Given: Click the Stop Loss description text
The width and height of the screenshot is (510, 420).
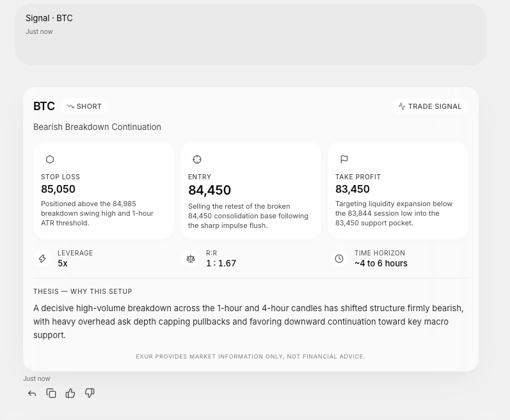Looking at the screenshot, I should tap(97, 213).
